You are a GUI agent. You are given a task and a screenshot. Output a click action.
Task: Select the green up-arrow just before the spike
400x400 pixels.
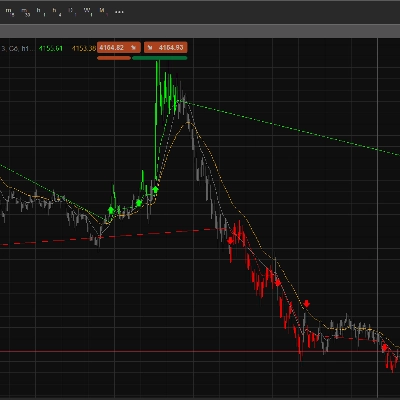pyautogui.click(x=155, y=190)
